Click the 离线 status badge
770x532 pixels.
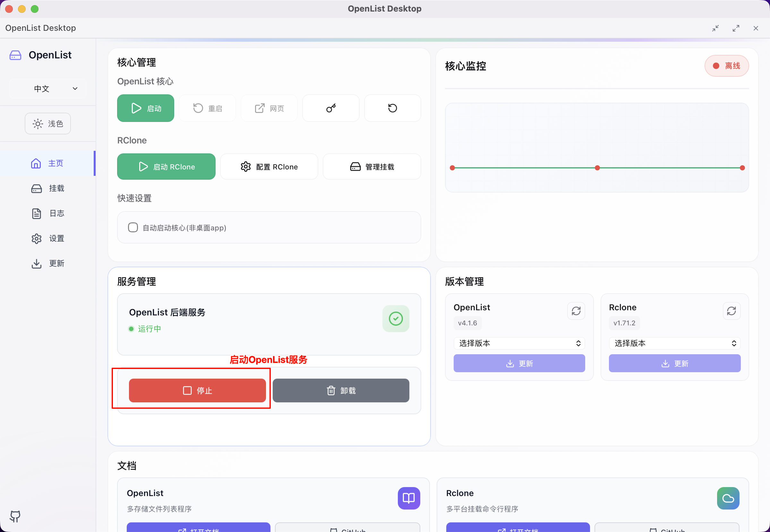tap(727, 66)
